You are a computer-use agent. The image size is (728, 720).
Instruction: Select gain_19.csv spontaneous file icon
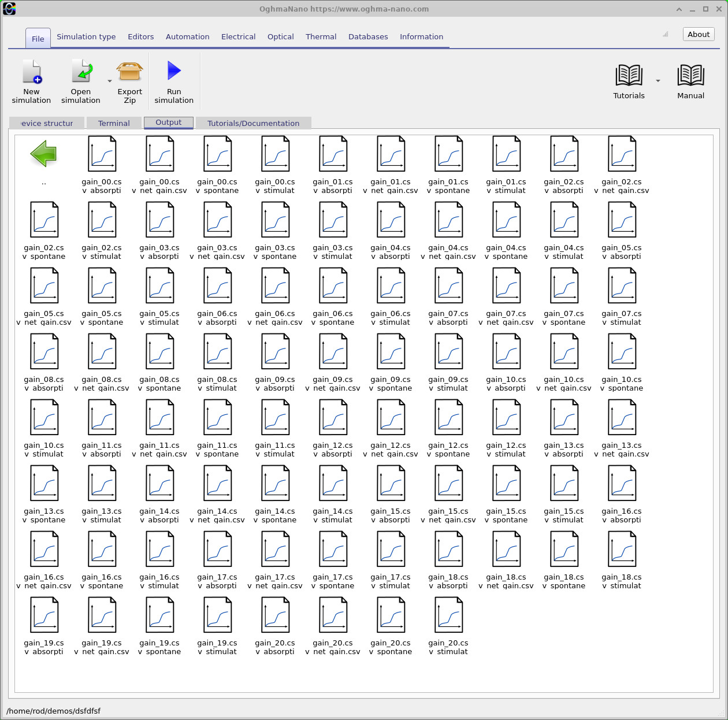tap(159, 615)
